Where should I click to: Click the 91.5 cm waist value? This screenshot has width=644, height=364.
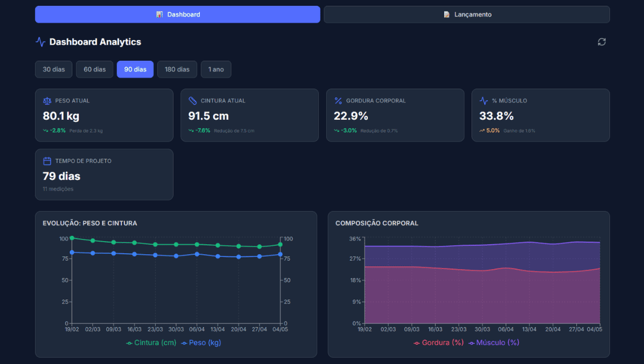click(209, 116)
